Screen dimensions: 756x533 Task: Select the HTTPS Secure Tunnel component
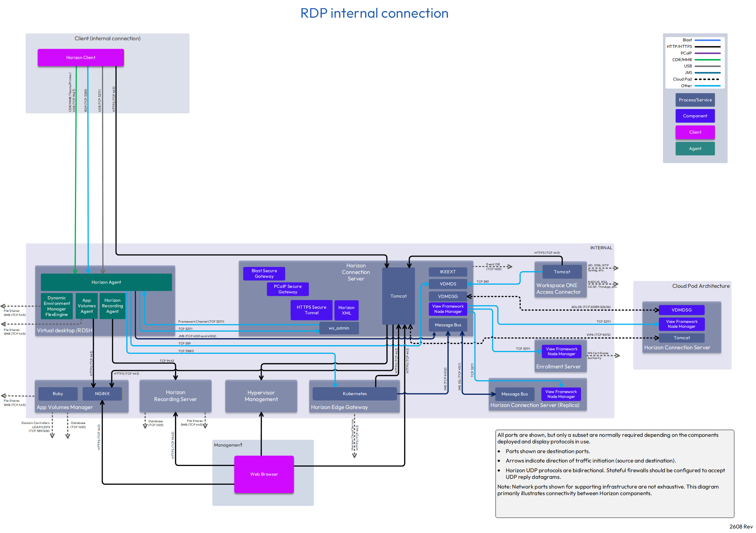click(x=311, y=310)
